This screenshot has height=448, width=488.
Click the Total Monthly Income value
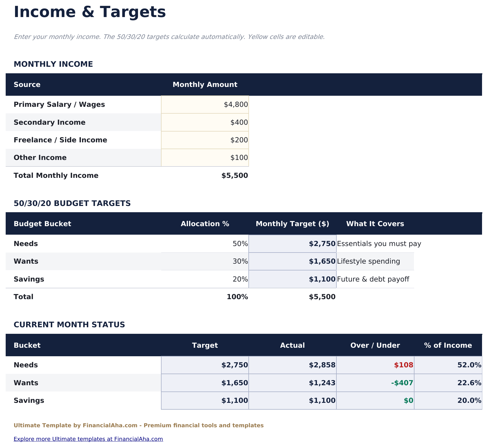[234, 175]
